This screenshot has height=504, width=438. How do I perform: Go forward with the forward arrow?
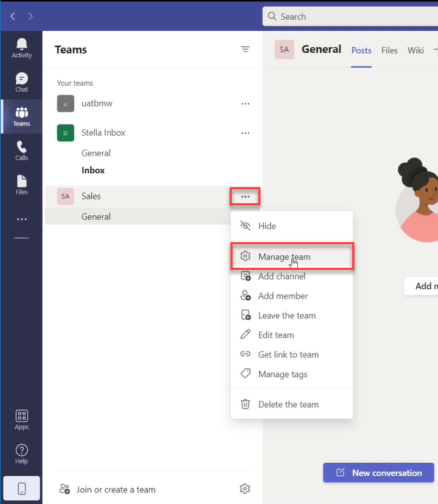[30, 16]
